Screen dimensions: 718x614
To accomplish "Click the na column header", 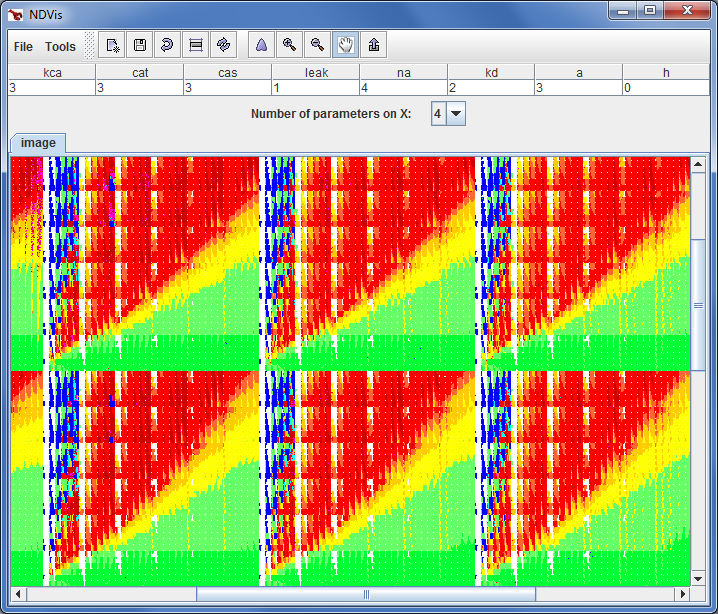I will click(x=403, y=72).
